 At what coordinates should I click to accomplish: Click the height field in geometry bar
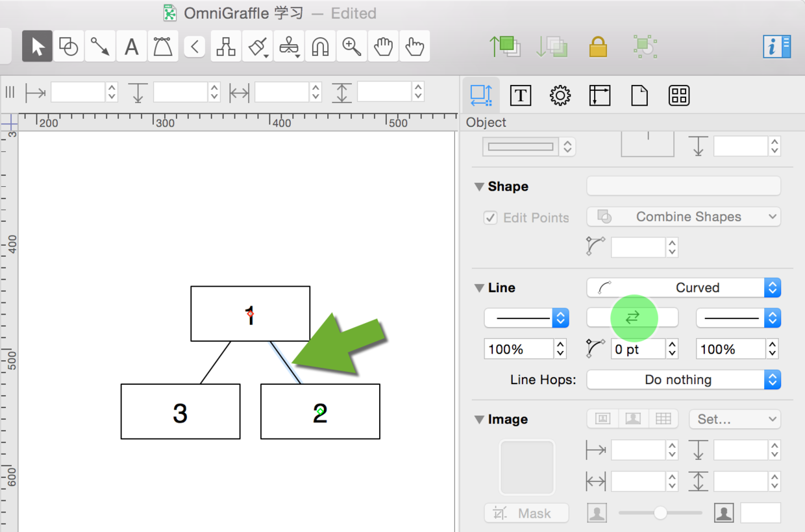click(384, 92)
